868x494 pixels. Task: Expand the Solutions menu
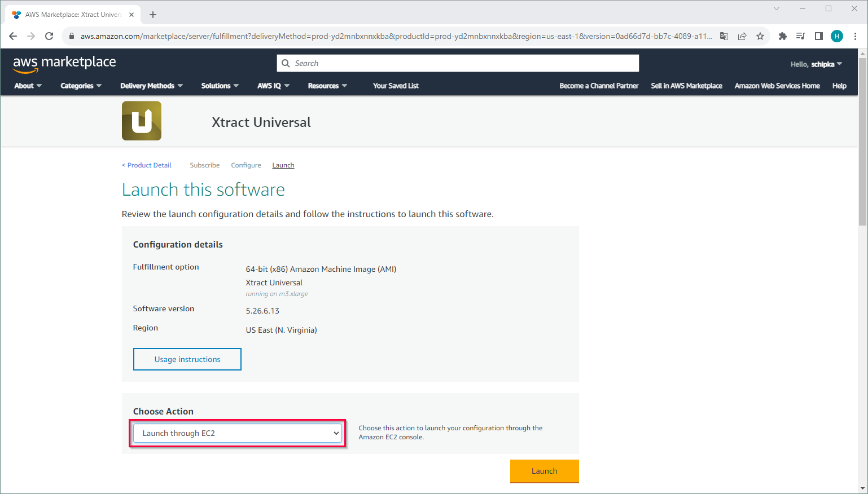click(x=220, y=86)
